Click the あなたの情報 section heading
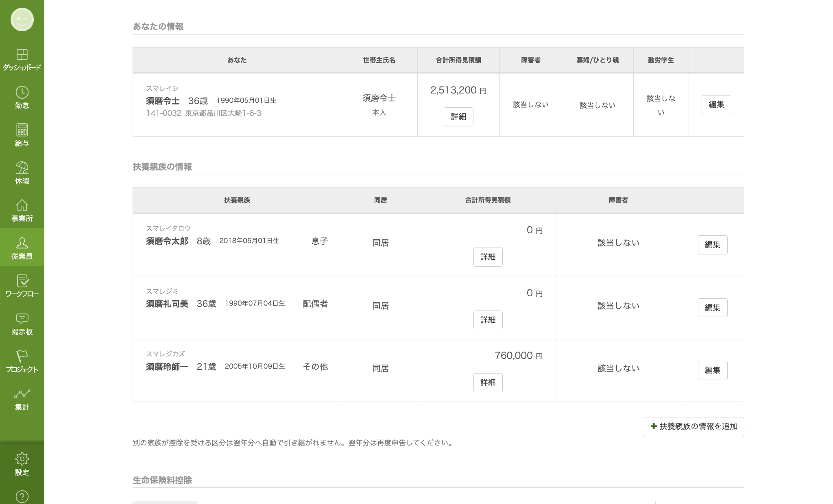This screenshot has width=833, height=504. (158, 27)
